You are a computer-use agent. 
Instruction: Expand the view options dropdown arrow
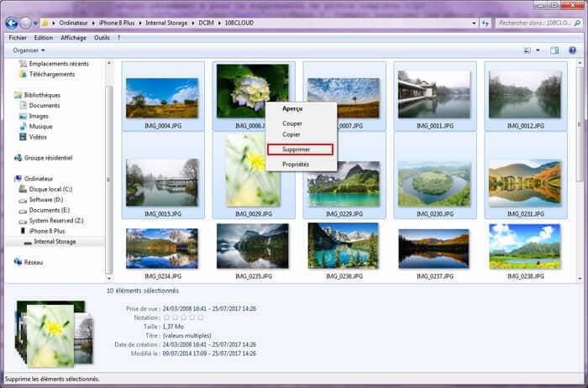537,50
